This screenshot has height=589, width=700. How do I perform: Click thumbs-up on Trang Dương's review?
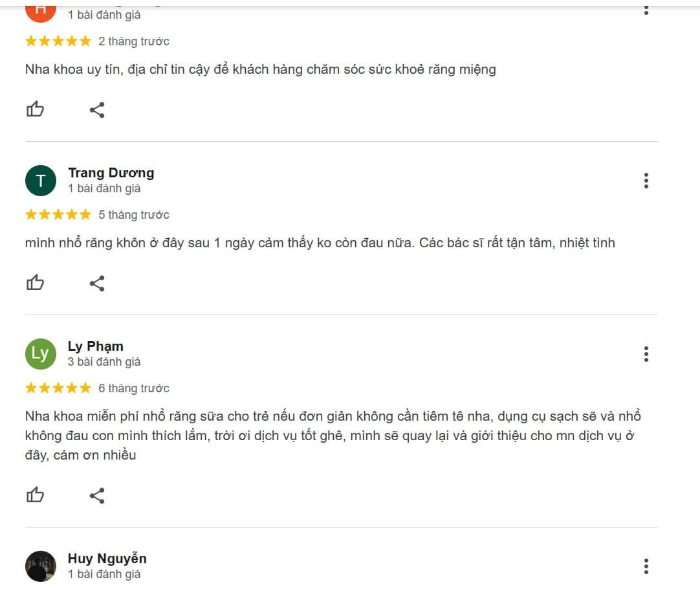[x=35, y=283]
